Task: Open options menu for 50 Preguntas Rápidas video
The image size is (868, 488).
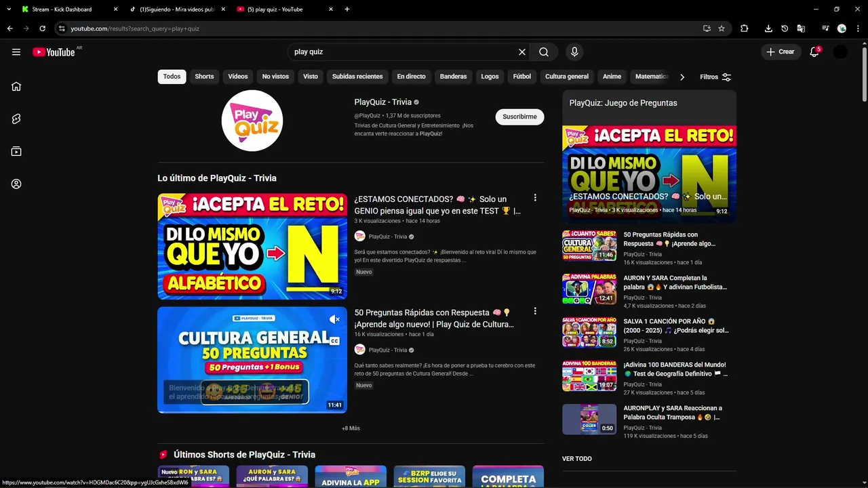Action: (535, 311)
